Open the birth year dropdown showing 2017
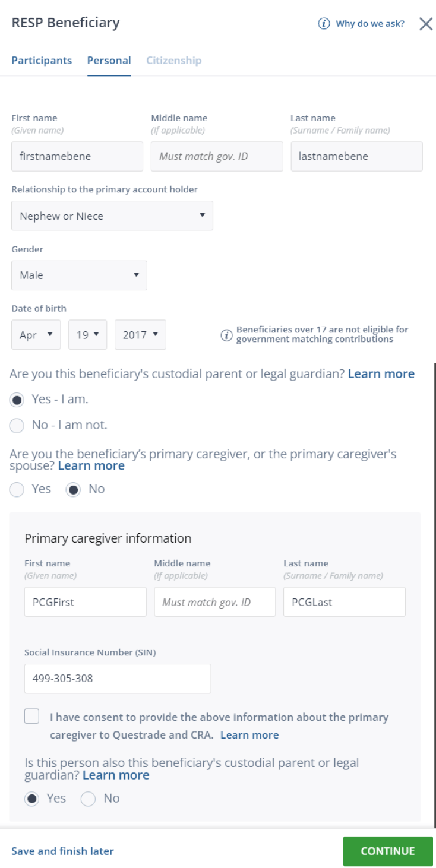This screenshot has width=436, height=868. [x=140, y=335]
